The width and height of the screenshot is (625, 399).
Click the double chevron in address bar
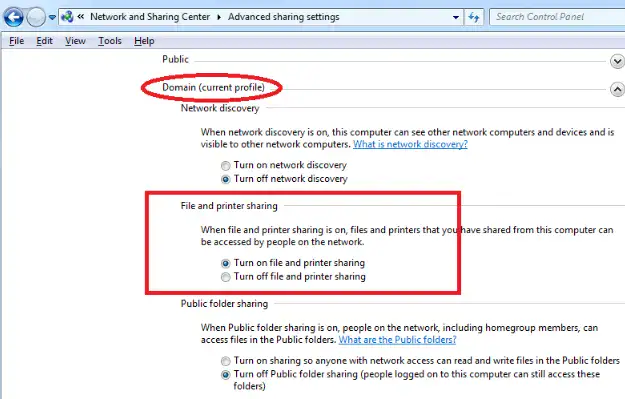[81, 17]
